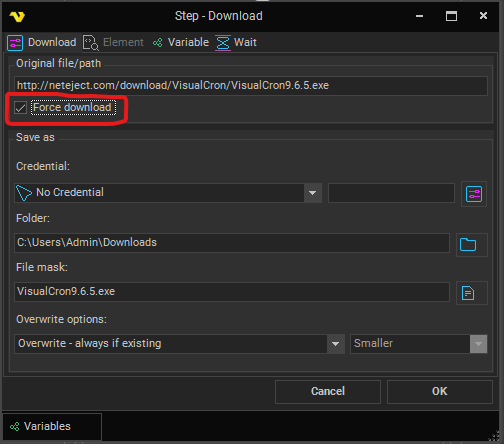Browse for folder with the folder icon
This screenshot has width=504, height=444.
pos(471,245)
